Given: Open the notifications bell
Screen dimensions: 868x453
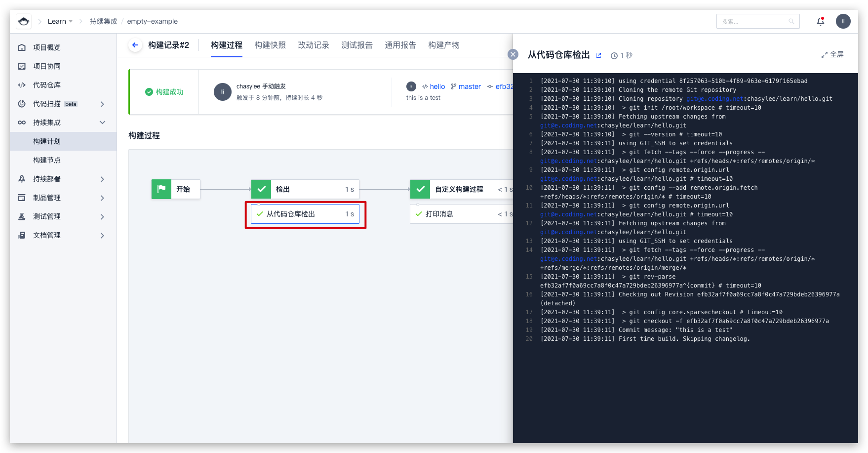Looking at the screenshot, I should tap(820, 21).
